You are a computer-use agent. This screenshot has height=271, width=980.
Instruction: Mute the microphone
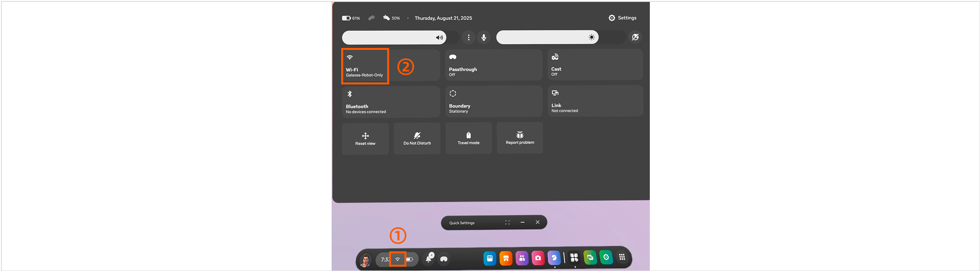pos(484,37)
